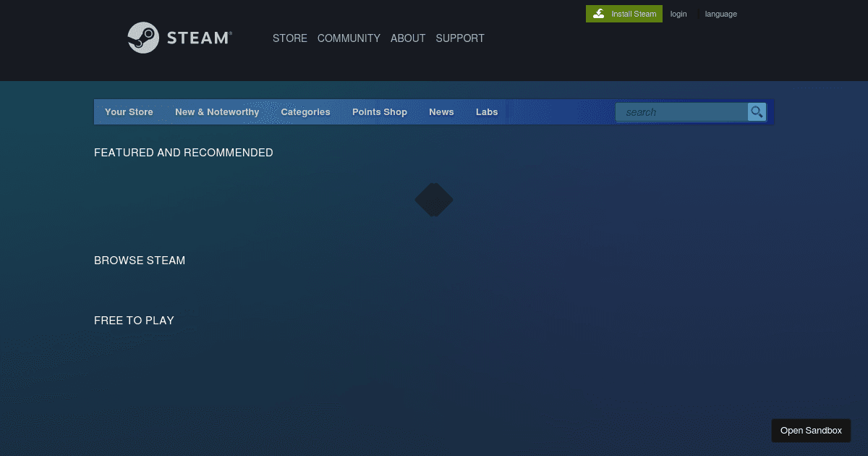Open the Labs tab
The width and height of the screenshot is (868, 456).
[x=487, y=112]
